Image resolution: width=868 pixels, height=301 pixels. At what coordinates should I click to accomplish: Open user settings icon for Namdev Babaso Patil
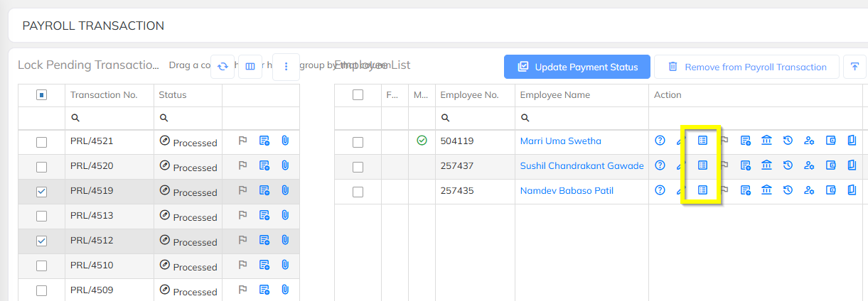tap(809, 190)
